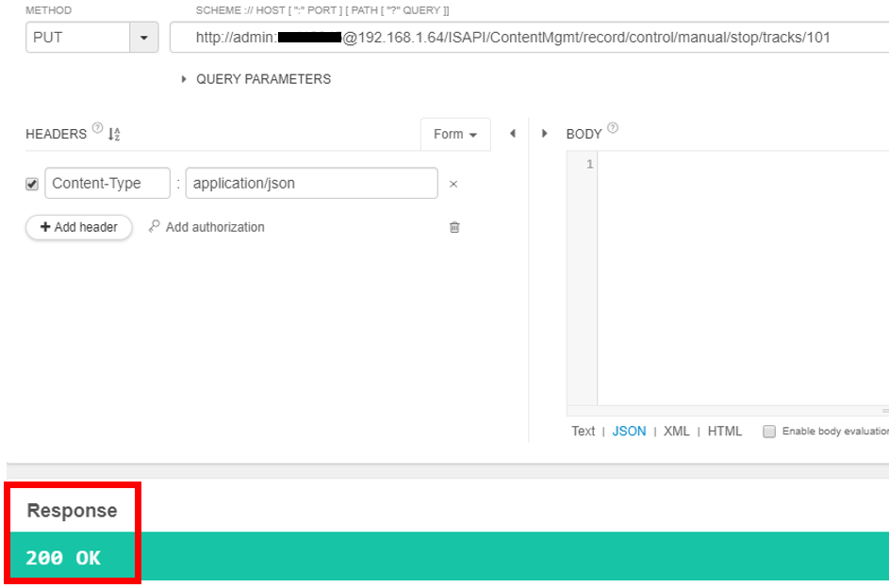Screen dimensions: 889x588
Task: Delete all headers using the trash icon
Action: (x=454, y=227)
